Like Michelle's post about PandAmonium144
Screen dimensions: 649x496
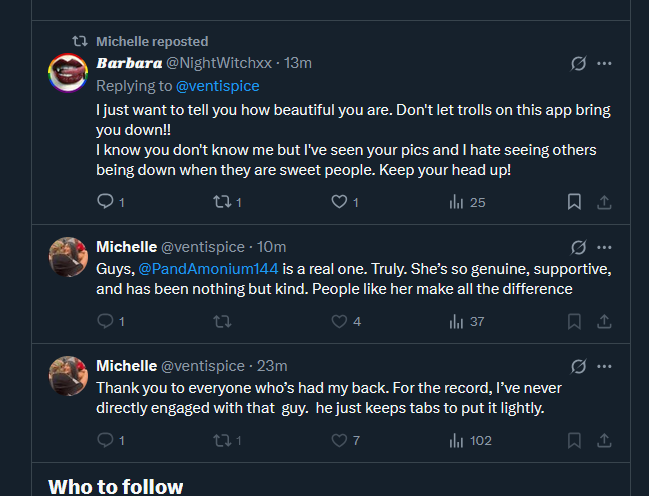click(x=340, y=321)
